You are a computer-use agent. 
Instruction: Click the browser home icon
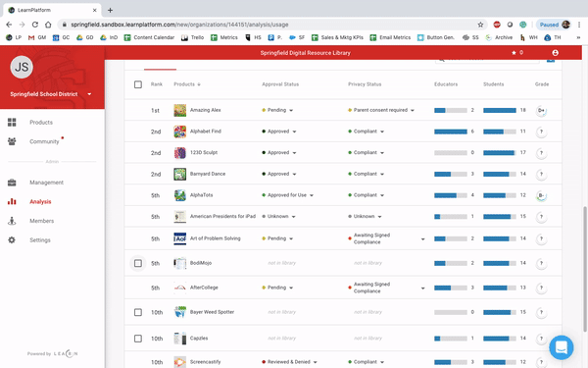point(48,25)
